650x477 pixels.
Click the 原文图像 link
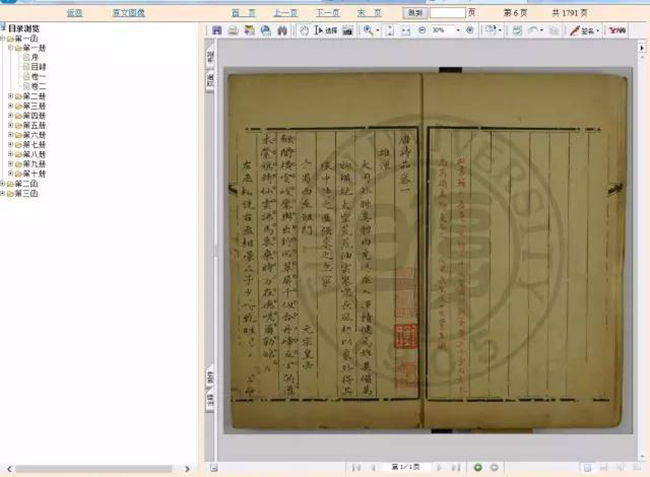point(129,13)
